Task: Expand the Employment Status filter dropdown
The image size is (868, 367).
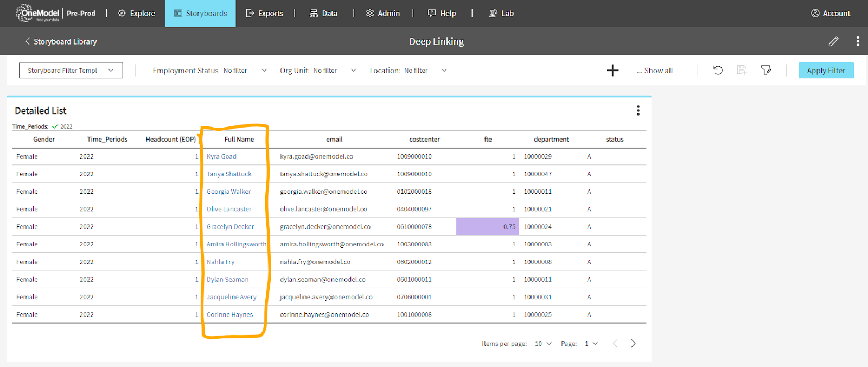Action: [x=264, y=71]
